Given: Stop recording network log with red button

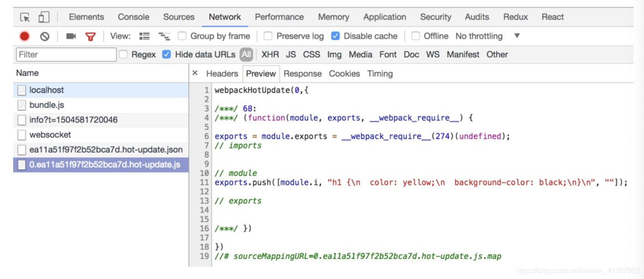Looking at the screenshot, I should [25, 36].
